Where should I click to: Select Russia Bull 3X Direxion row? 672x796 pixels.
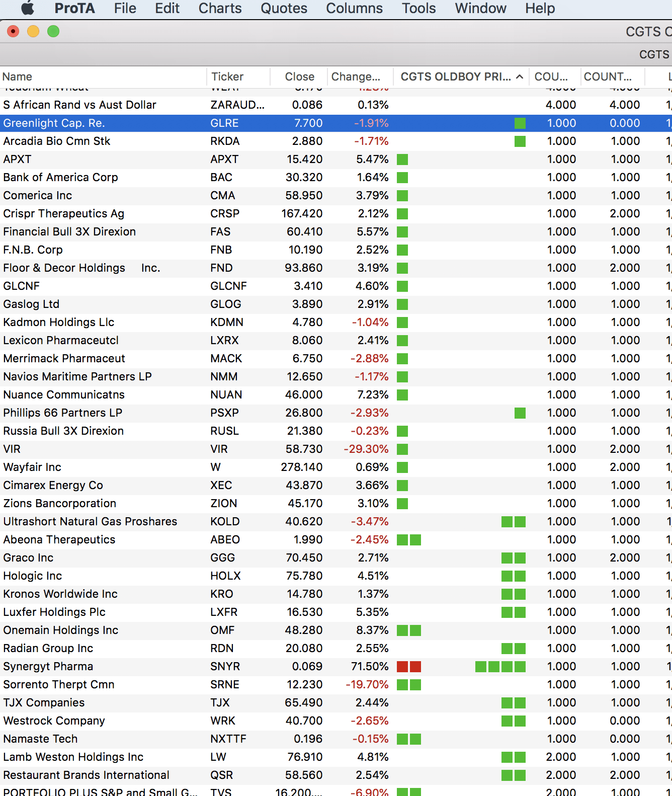click(336, 431)
